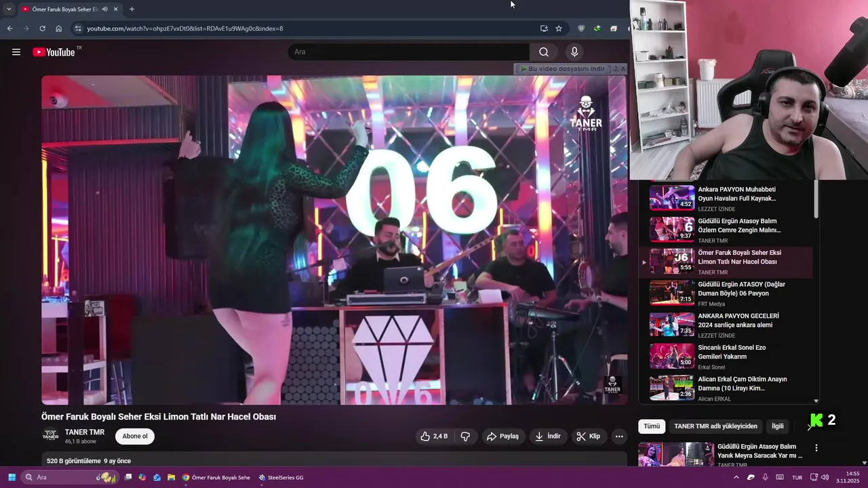
Task: Open the tab search dropdown arrow
Action: [x=9, y=9]
